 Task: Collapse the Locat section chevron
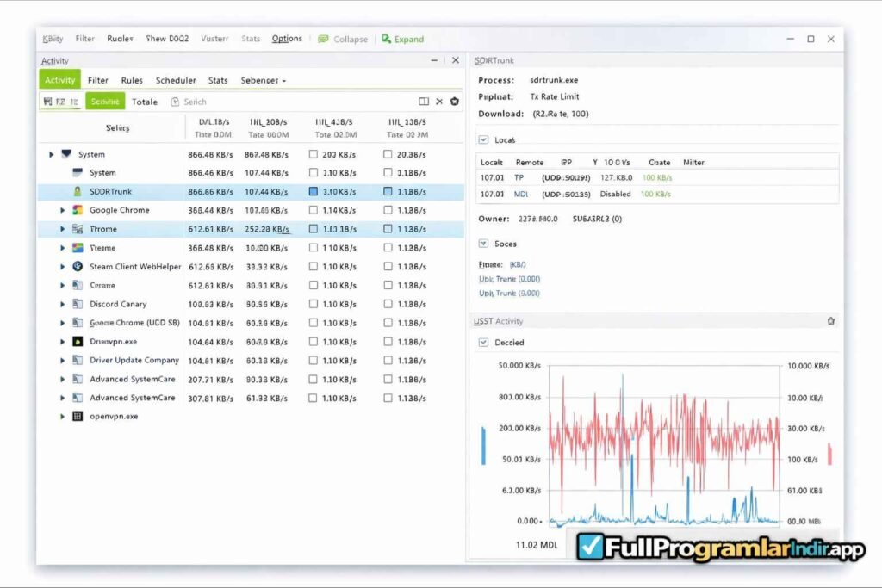(483, 139)
